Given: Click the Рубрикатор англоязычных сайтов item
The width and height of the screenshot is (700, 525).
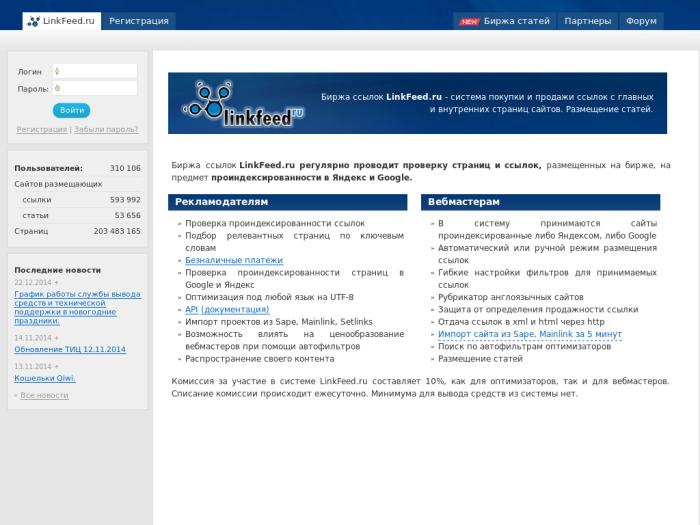Looking at the screenshot, I should click(511, 297).
